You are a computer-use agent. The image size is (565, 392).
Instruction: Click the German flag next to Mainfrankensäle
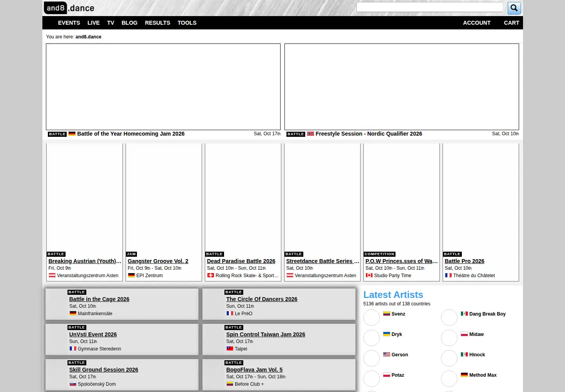(x=73, y=313)
